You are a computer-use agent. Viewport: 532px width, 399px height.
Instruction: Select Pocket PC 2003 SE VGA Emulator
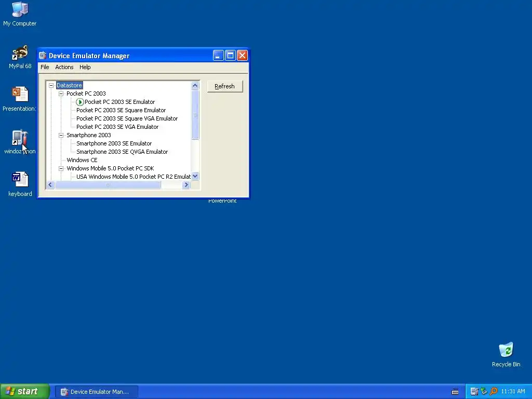pos(117,127)
